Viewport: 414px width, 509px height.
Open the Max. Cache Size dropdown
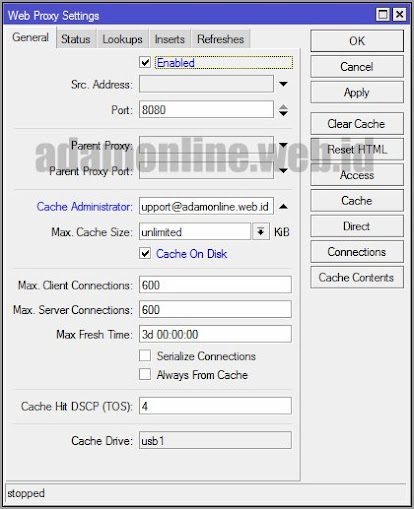261,231
